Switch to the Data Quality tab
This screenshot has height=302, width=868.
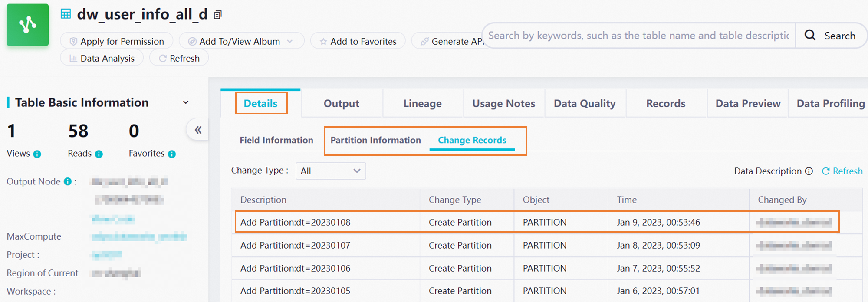[585, 104]
